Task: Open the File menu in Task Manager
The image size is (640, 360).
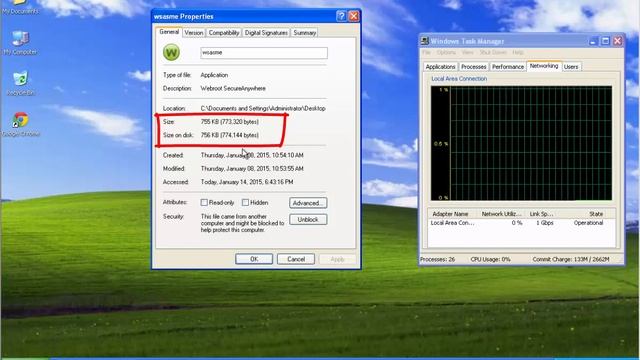Action: 426,53
